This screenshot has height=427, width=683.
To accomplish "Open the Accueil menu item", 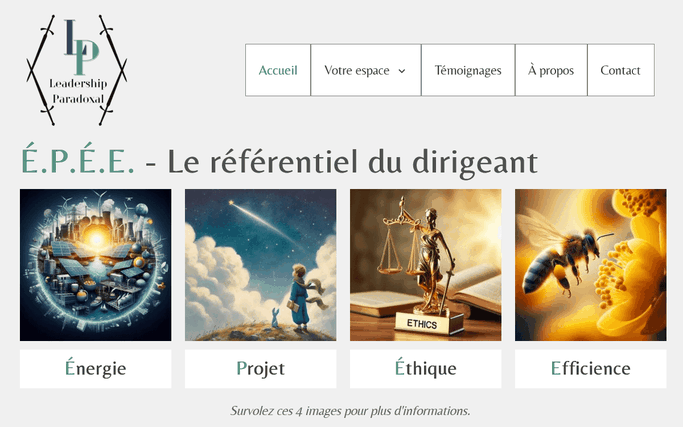I will [278, 70].
